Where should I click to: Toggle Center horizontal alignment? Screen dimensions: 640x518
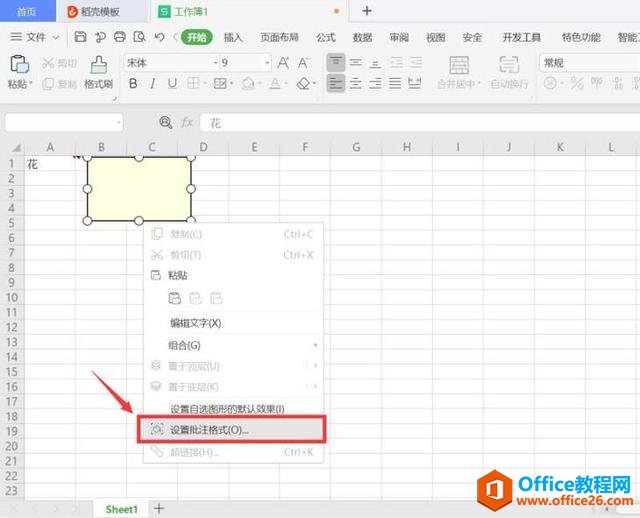[356, 84]
